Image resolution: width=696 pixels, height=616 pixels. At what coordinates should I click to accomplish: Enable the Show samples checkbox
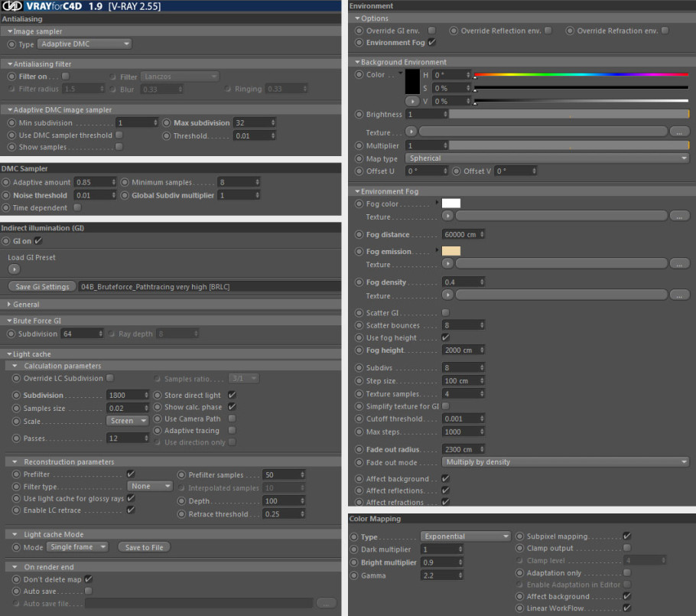tap(119, 147)
